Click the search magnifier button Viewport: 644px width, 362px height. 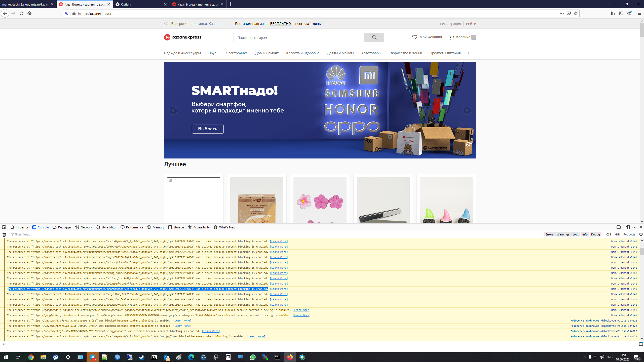[x=374, y=37]
